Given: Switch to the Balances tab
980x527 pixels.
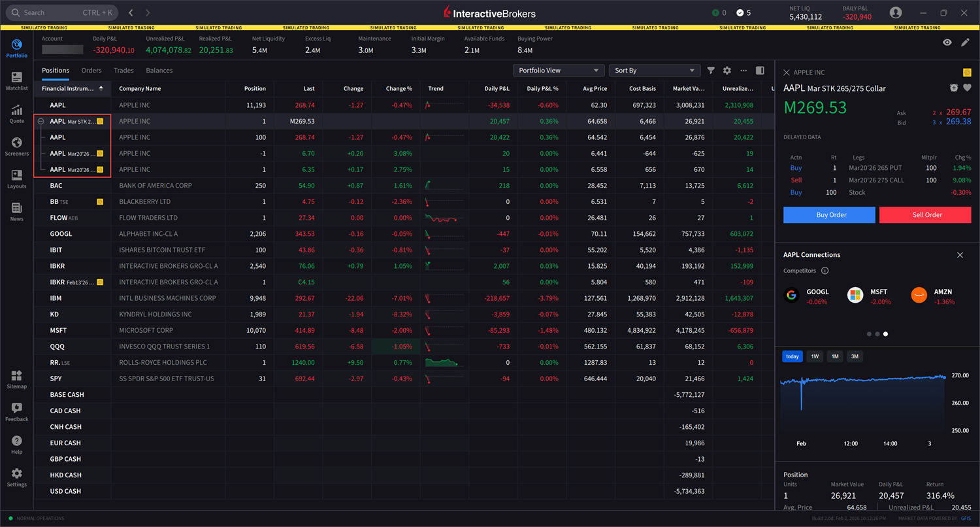Looking at the screenshot, I should (x=159, y=71).
